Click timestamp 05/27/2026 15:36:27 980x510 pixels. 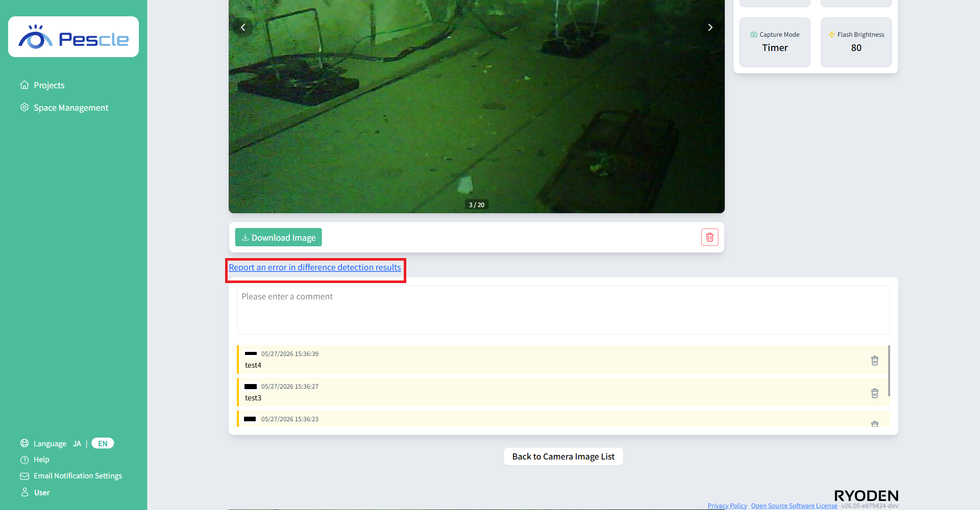(x=290, y=387)
